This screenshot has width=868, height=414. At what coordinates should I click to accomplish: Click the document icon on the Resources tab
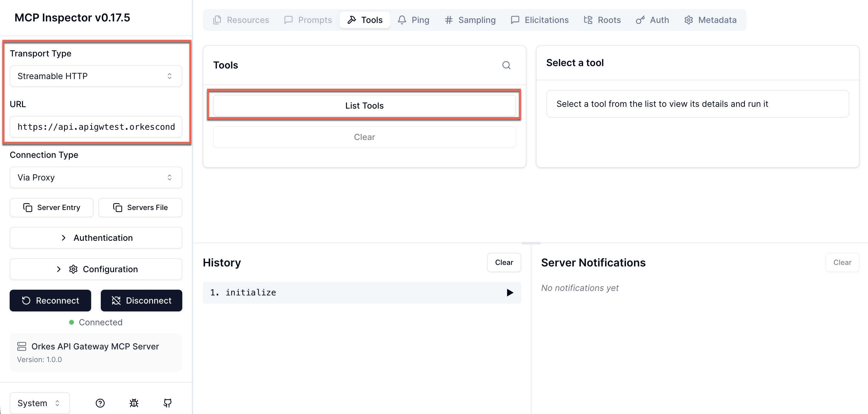tap(217, 20)
